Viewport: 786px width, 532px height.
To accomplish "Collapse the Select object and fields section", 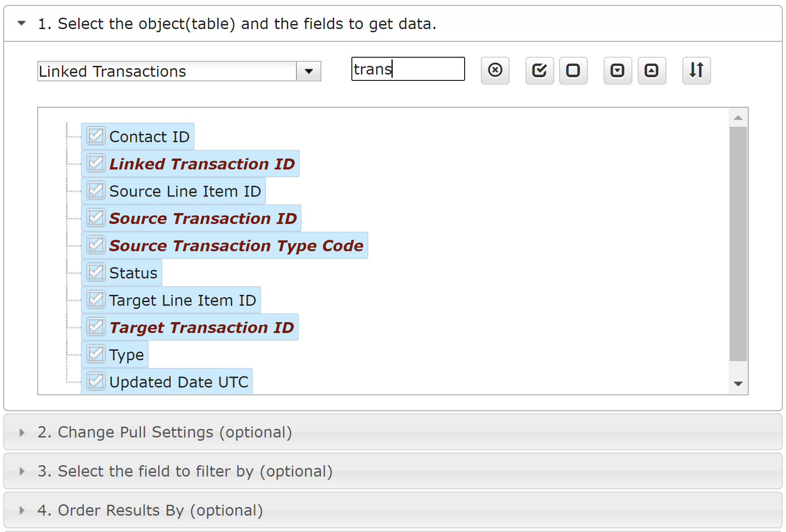I will pyautogui.click(x=21, y=24).
